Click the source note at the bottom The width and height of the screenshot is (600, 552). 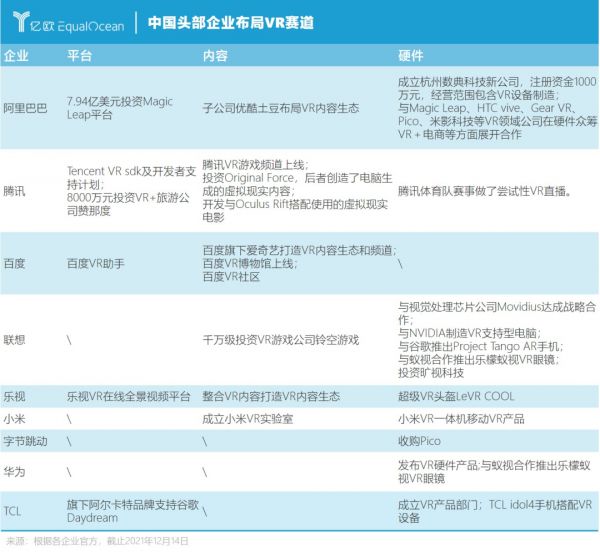tap(97, 540)
